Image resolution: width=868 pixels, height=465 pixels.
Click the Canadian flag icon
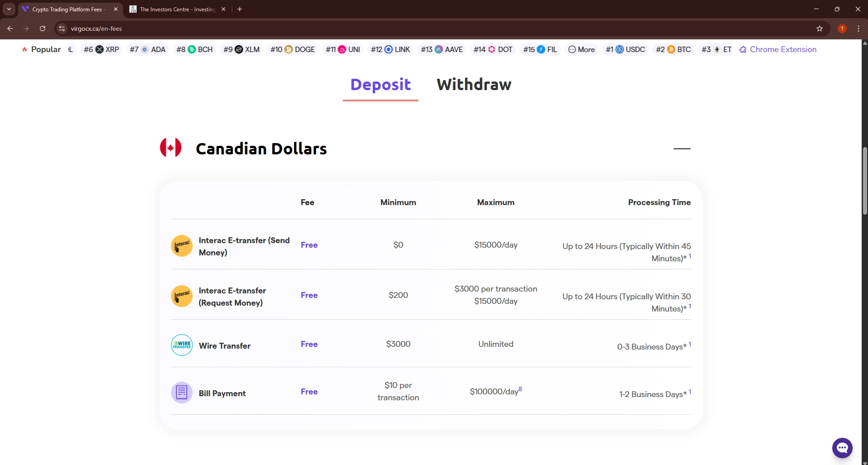(x=171, y=148)
